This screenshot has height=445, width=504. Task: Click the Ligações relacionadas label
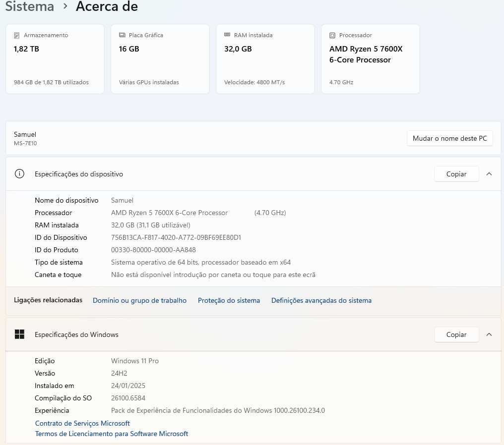click(x=48, y=300)
